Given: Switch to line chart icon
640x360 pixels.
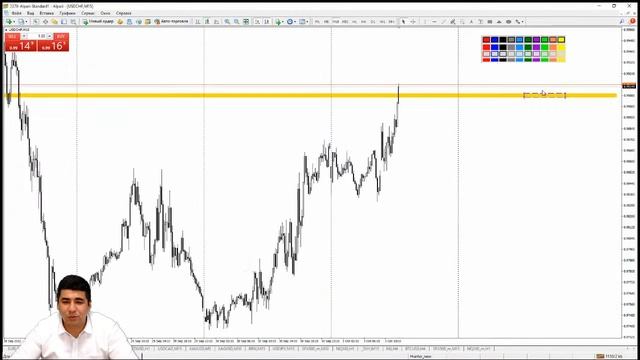Looking at the screenshot, I should 216,22.
